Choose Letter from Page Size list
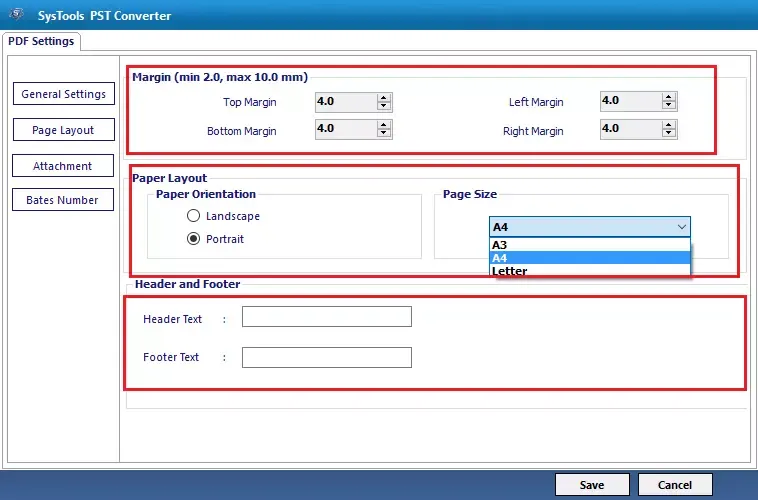 [590, 271]
